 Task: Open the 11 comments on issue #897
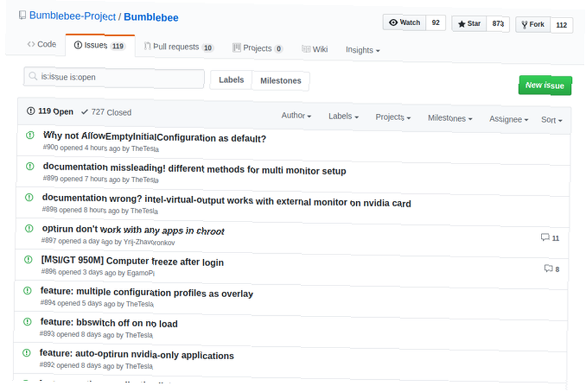[x=550, y=238]
